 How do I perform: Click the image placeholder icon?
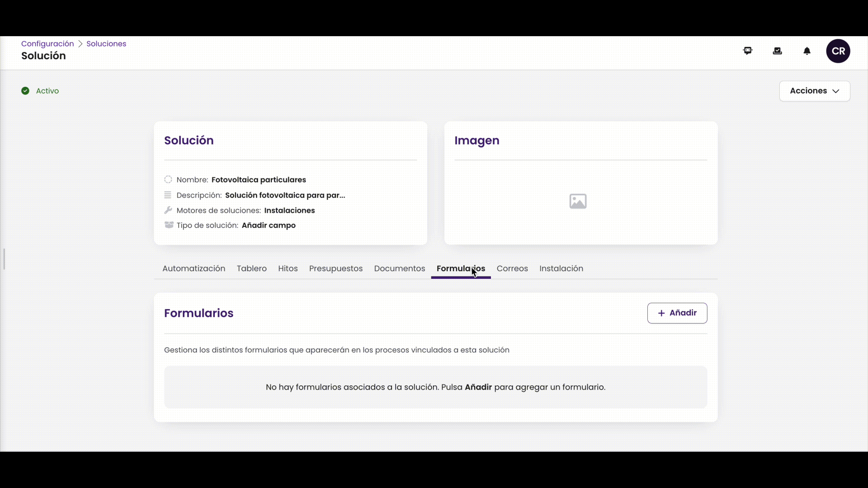578,201
